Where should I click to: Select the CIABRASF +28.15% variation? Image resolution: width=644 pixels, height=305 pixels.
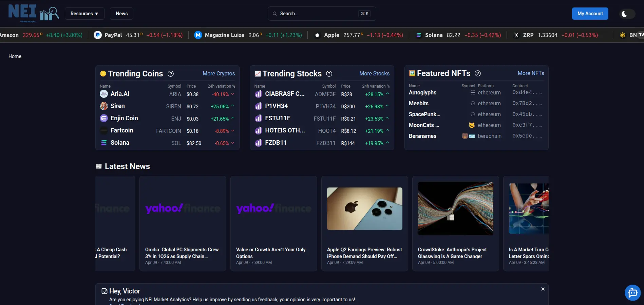point(377,94)
